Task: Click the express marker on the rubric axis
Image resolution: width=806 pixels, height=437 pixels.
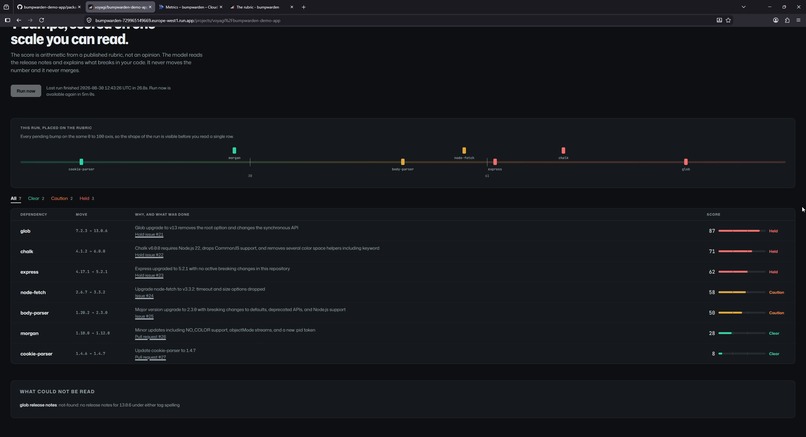Action: (x=495, y=162)
